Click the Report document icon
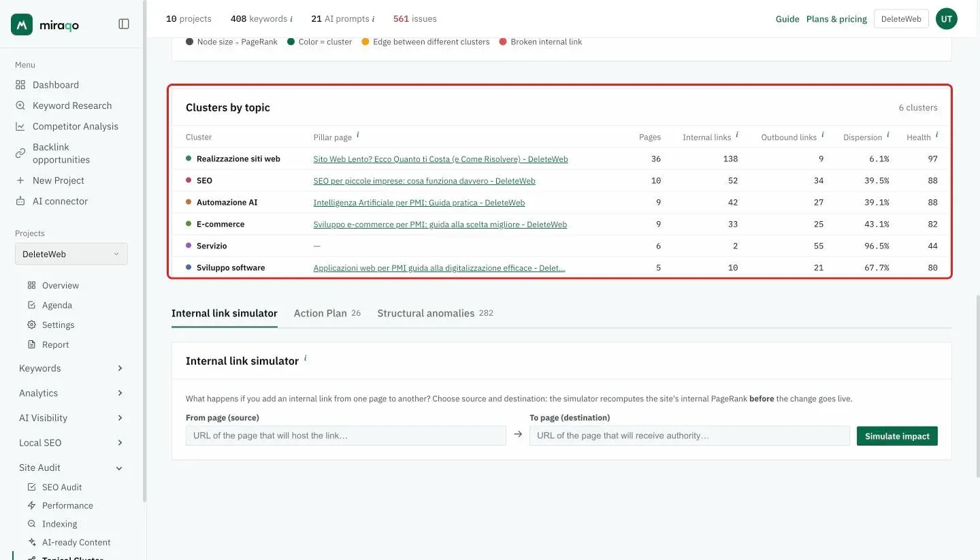Image resolution: width=980 pixels, height=560 pixels. [31, 344]
